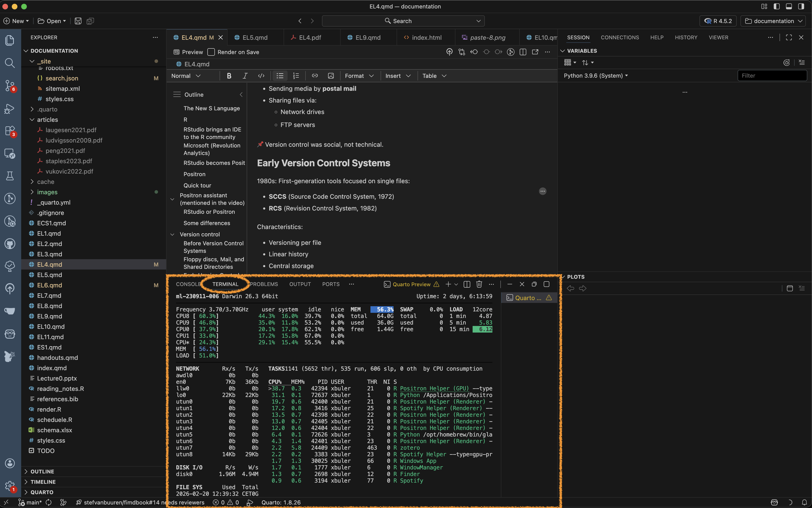Toggle numbered list formatting

pos(296,76)
